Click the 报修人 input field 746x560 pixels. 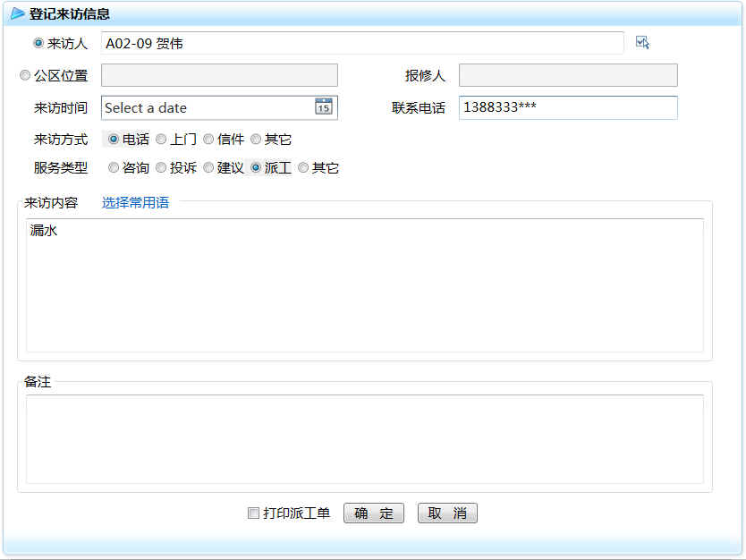point(568,75)
